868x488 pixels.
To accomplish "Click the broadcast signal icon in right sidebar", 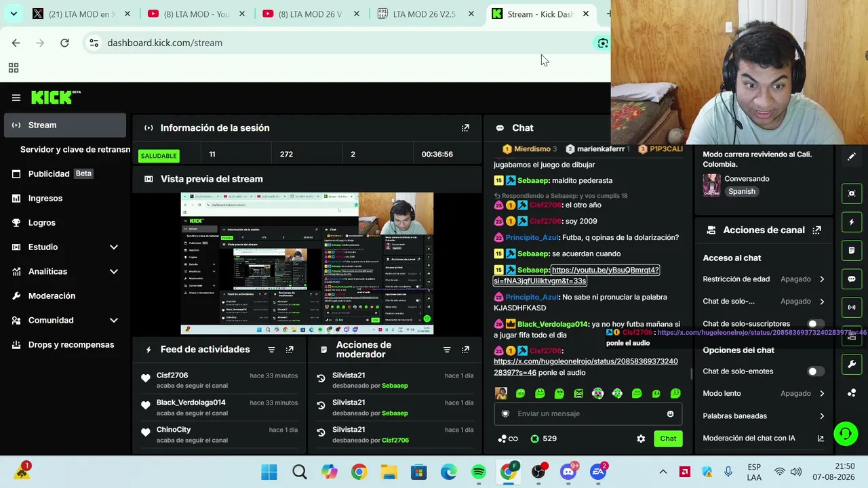I will (x=852, y=307).
